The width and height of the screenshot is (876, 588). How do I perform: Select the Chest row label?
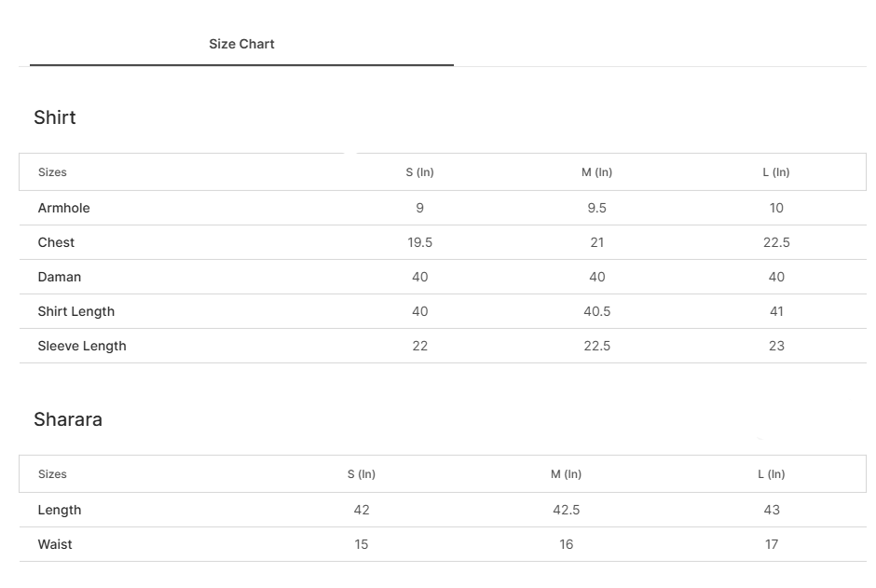(x=56, y=242)
